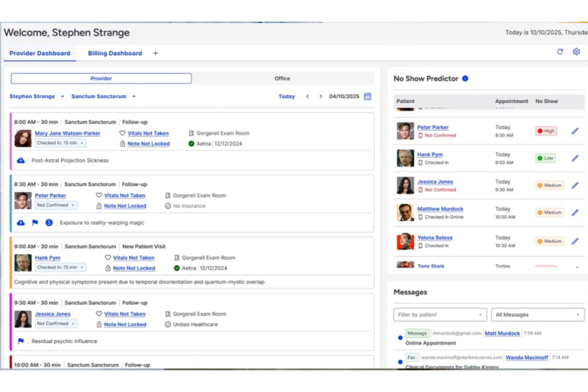Open Jessica Jones's Not Confirmed status dropdown

click(56, 324)
